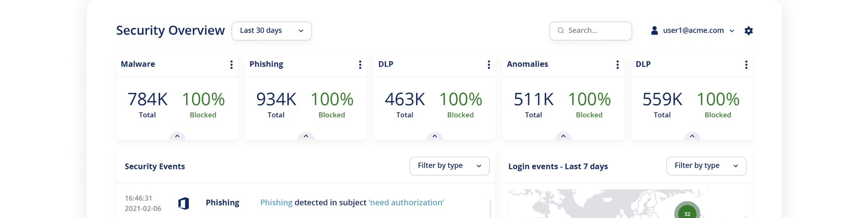The width and height of the screenshot is (868, 218).
Task: Open Phishing card three-dot menu
Action: coord(360,64)
